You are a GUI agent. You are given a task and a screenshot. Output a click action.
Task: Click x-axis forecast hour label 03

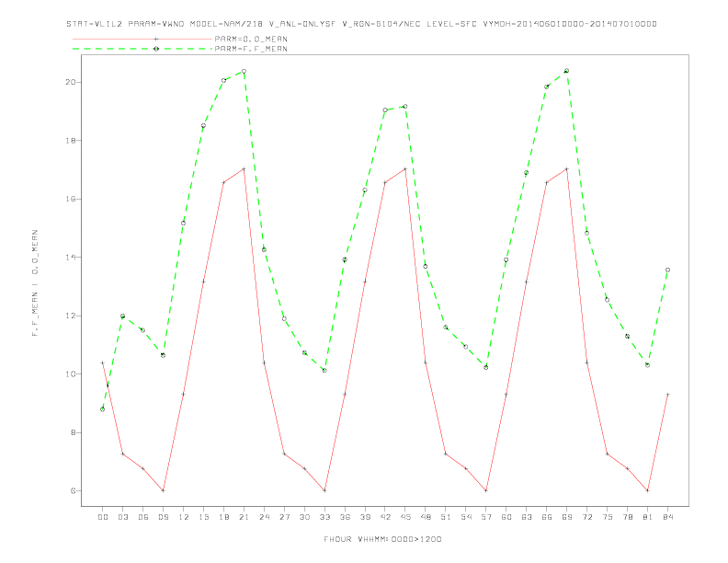122,517
